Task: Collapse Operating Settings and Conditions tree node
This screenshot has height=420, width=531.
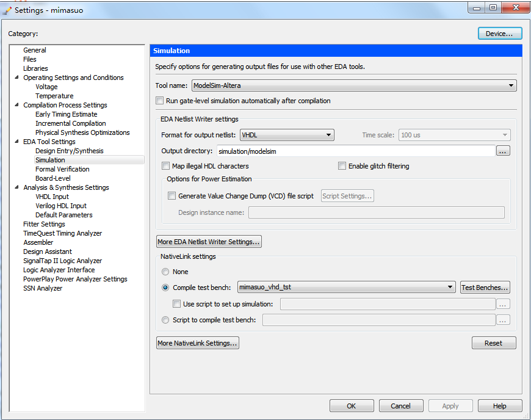Action: 16,78
